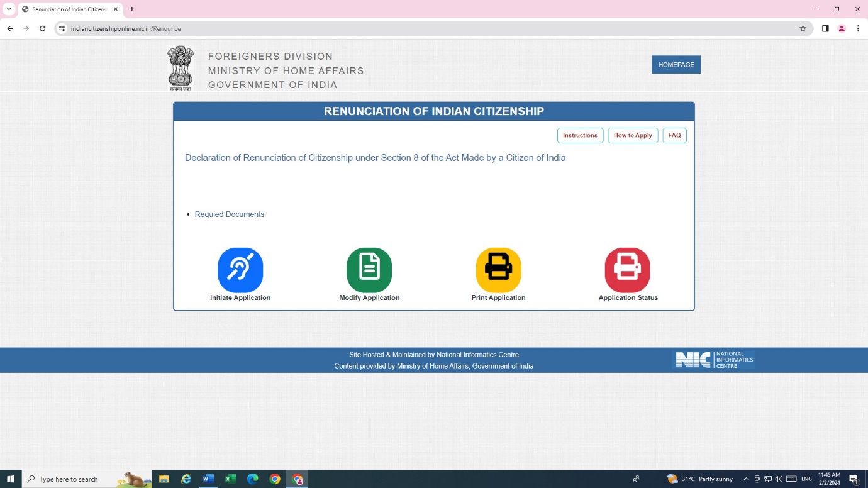This screenshot has height=488, width=868.
Task: Click the HOMEPAGE button
Action: pos(676,65)
